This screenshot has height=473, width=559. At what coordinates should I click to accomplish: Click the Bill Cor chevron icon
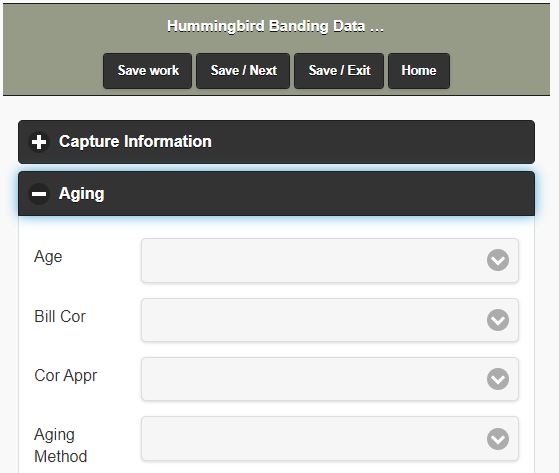(498, 320)
